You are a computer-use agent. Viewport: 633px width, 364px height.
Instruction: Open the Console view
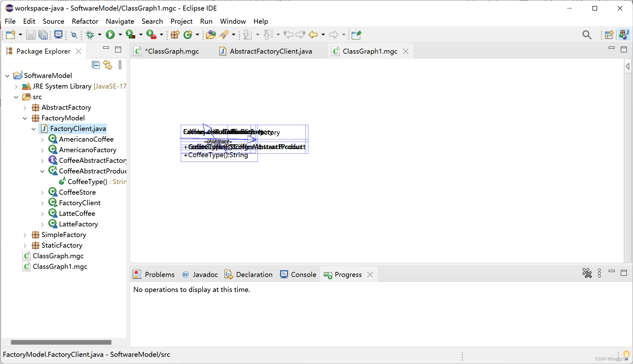(298, 274)
